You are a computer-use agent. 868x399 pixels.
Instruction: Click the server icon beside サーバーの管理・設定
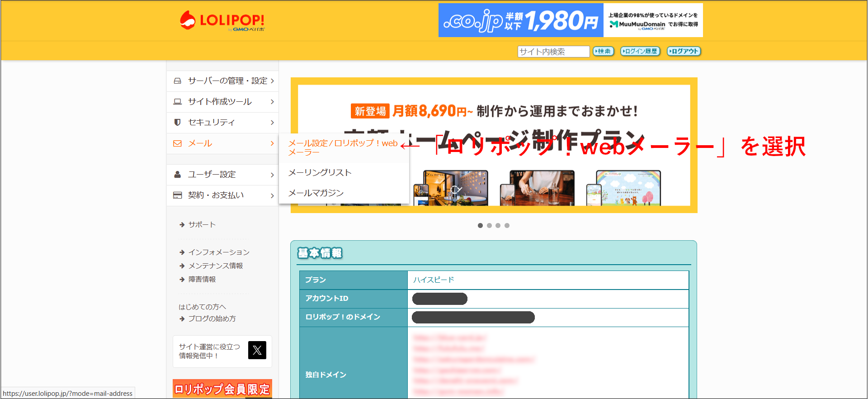pyautogui.click(x=178, y=81)
